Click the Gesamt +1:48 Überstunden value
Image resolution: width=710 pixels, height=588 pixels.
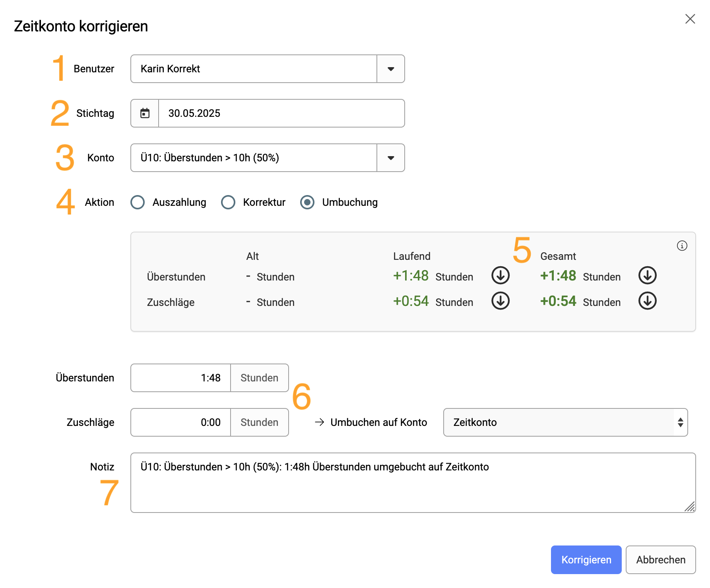(x=558, y=275)
